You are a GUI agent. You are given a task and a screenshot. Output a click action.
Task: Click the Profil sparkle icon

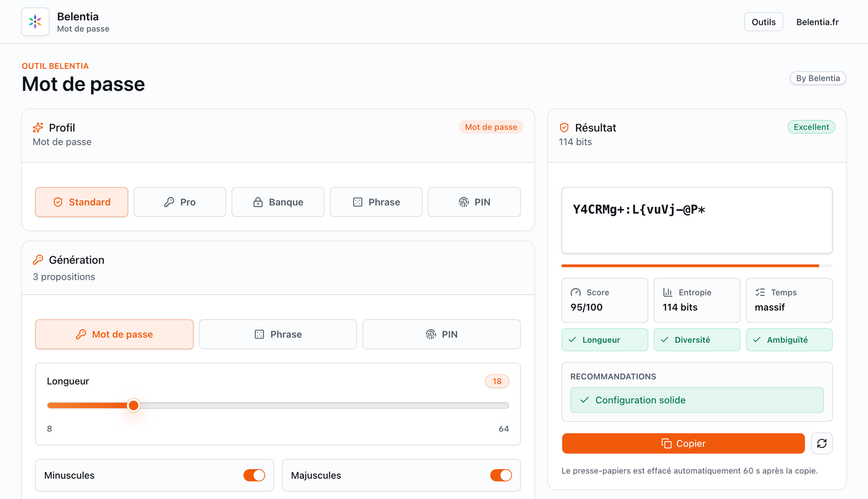click(x=38, y=127)
